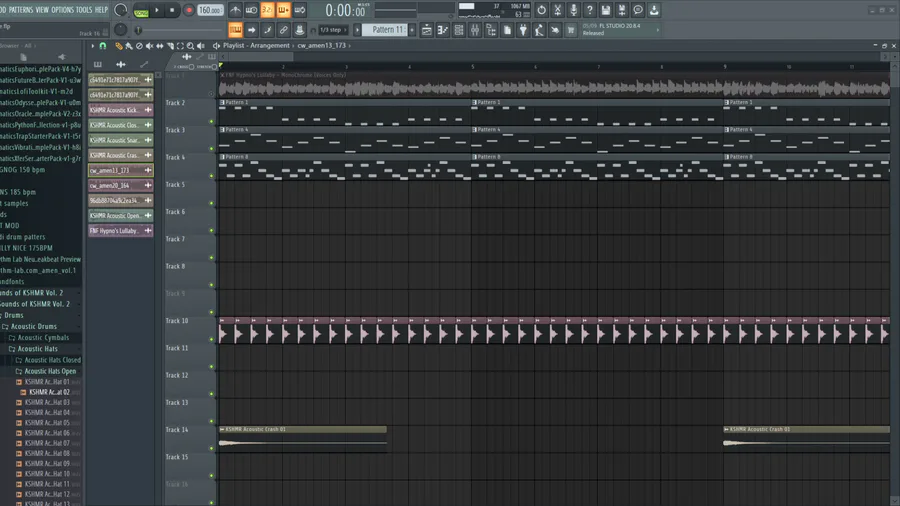This screenshot has width=900, height=506.
Task: Open the TOOLS menu
Action: (x=84, y=10)
